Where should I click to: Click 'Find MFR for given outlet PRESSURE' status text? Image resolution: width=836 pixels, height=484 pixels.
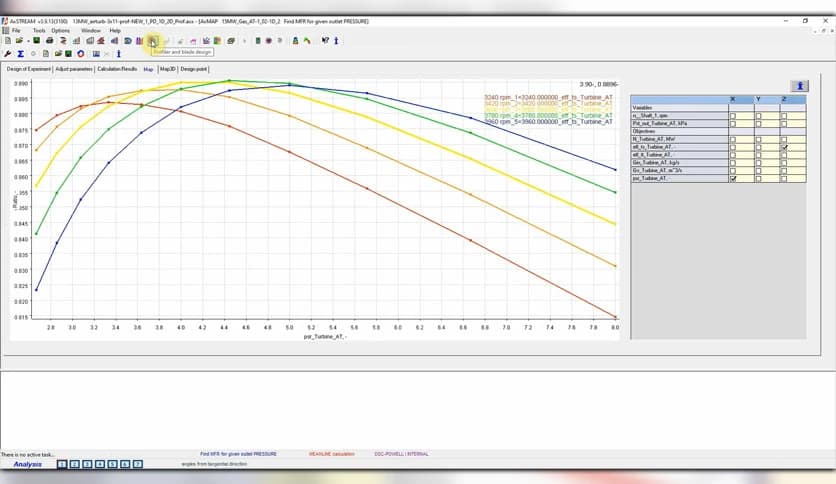(x=238, y=454)
